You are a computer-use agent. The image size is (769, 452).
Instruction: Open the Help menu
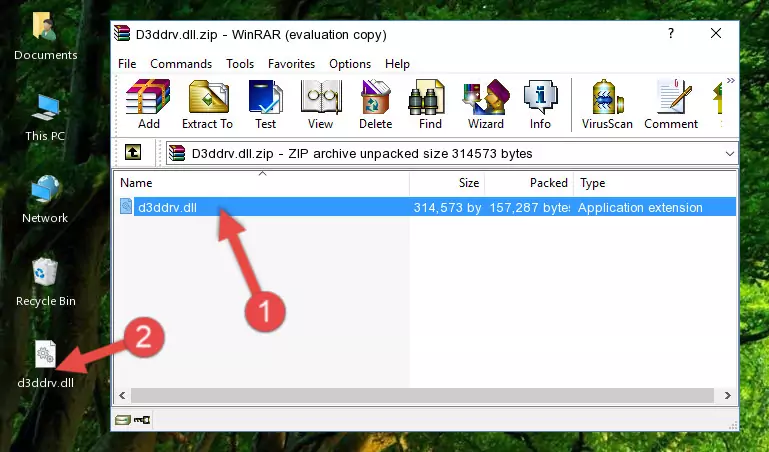pyautogui.click(x=397, y=64)
